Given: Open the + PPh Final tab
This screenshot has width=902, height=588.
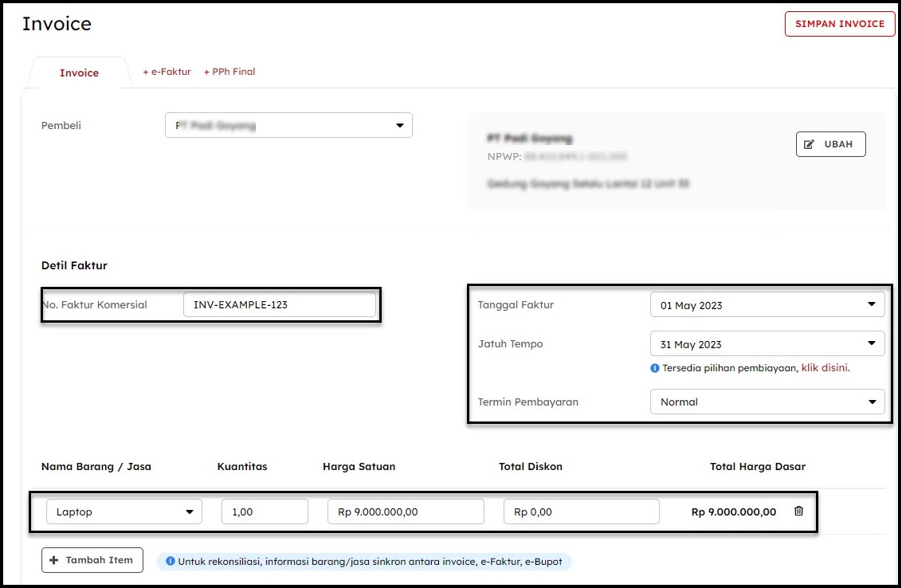Looking at the screenshot, I should [x=229, y=72].
